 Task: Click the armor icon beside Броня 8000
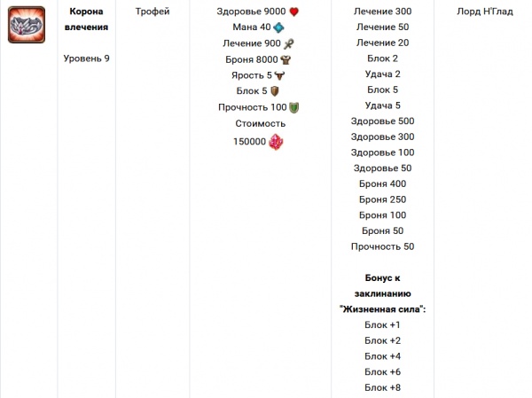coord(286,59)
